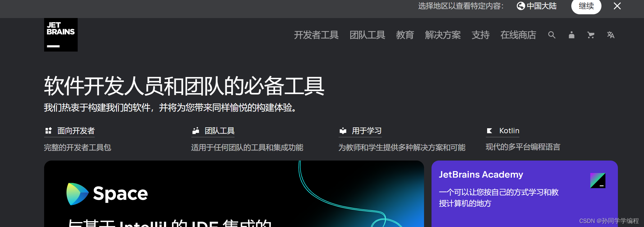Image resolution: width=644 pixels, height=227 pixels.
Task: Open the 在线商店 menu
Action: 518,35
